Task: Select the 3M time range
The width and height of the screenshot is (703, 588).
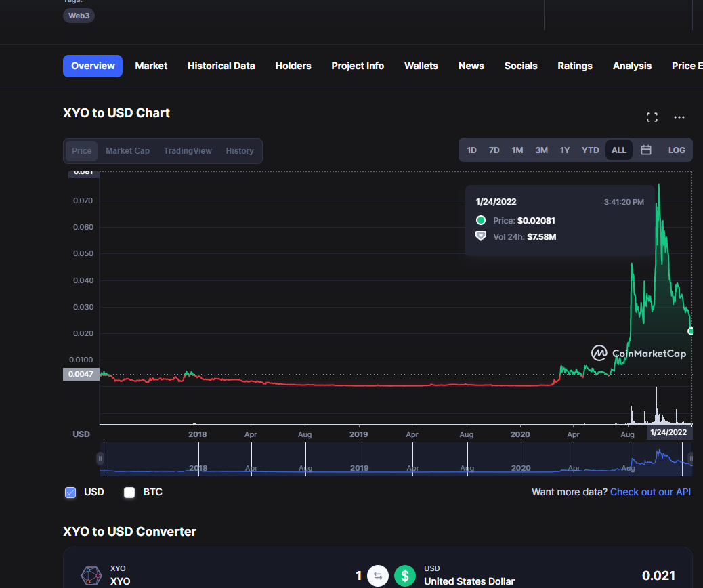Action: coord(542,150)
